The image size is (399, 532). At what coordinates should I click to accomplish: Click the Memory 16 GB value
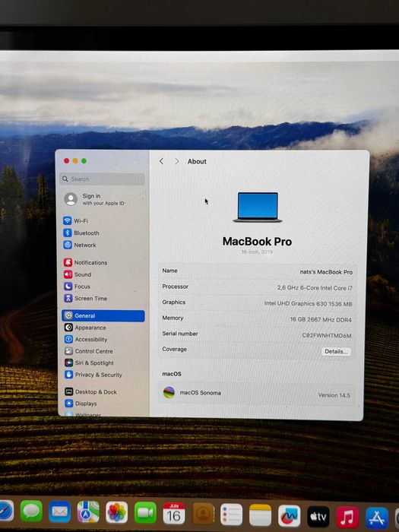tap(321, 320)
